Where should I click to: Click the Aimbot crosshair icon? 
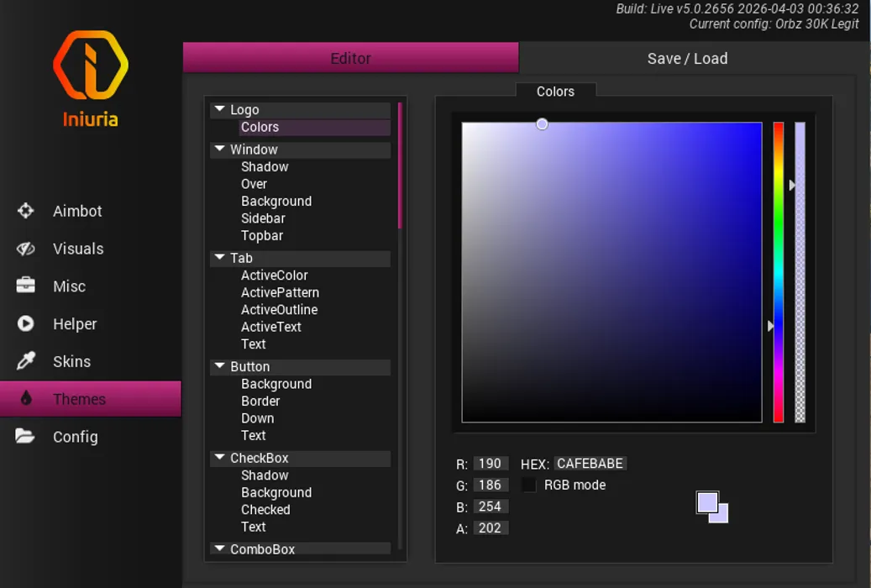click(x=25, y=211)
